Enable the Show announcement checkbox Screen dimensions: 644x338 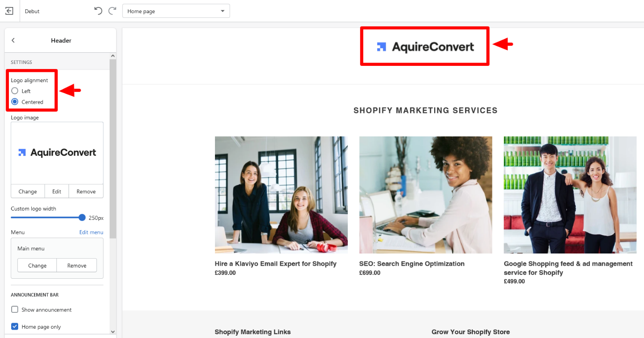click(15, 310)
